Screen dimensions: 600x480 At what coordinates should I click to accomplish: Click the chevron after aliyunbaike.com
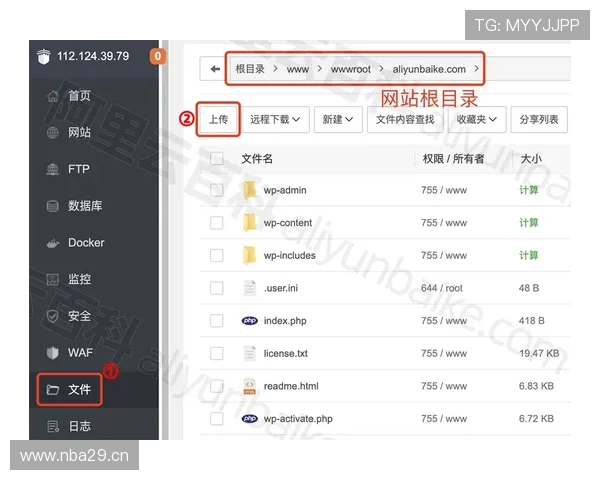476,69
